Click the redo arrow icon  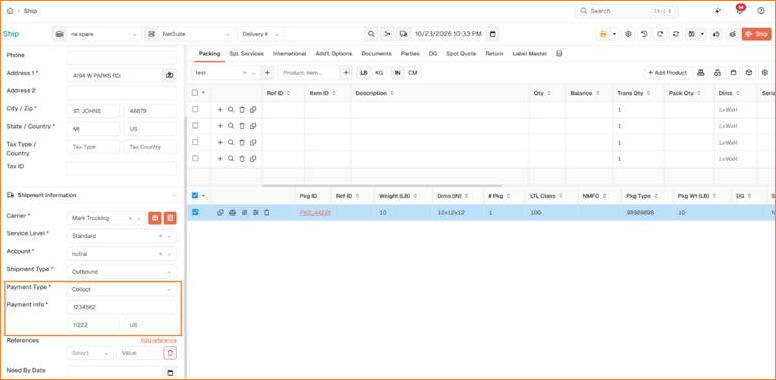(x=660, y=34)
